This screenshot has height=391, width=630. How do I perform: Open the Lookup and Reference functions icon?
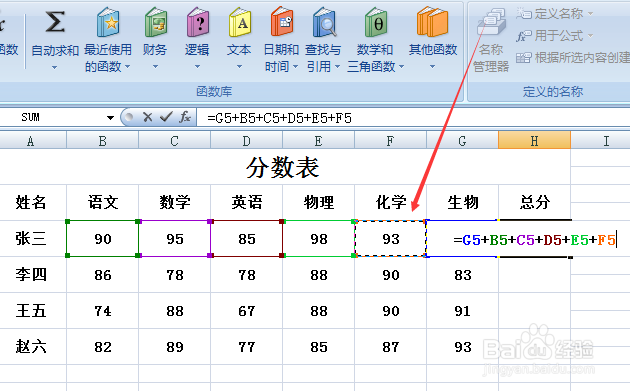pyautogui.click(x=324, y=23)
